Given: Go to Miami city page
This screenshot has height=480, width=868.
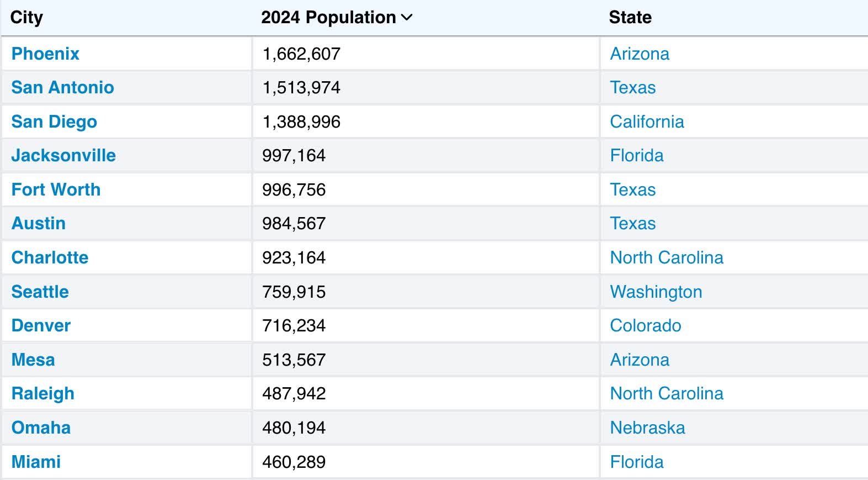Looking at the screenshot, I should point(36,462).
